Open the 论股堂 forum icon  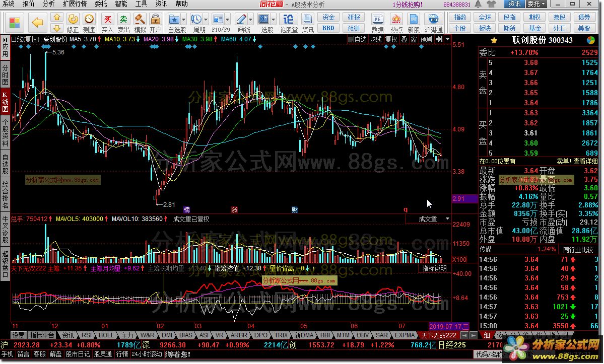click(x=289, y=19)
